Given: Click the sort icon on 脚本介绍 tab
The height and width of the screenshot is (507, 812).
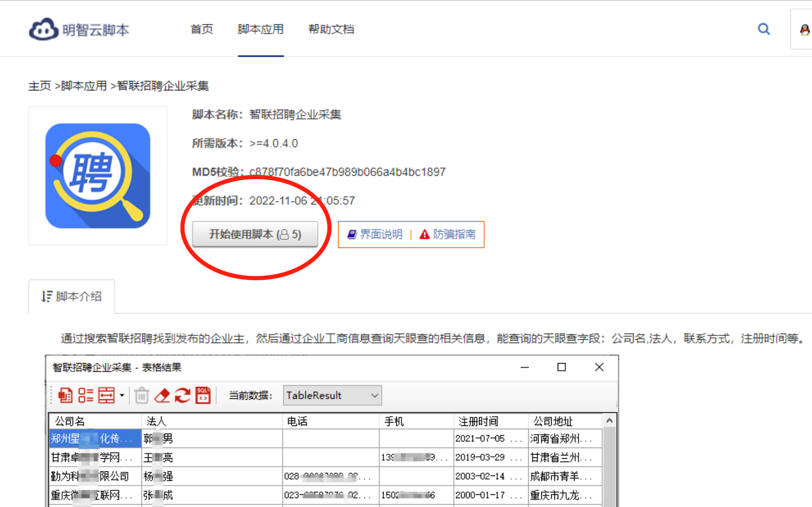Looking at the screenshot, I should [x=46, y=296].
